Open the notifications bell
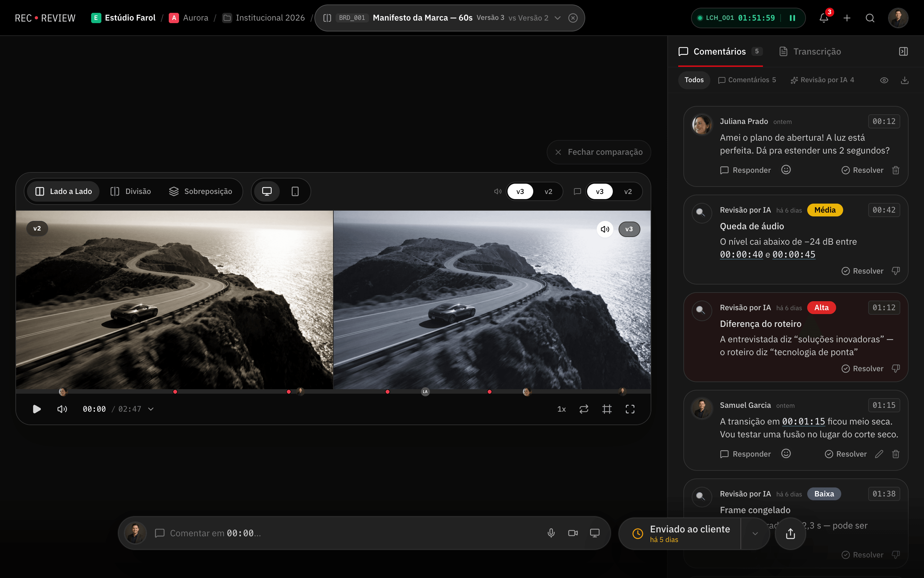The image size is (924, 578). (824, 18)
